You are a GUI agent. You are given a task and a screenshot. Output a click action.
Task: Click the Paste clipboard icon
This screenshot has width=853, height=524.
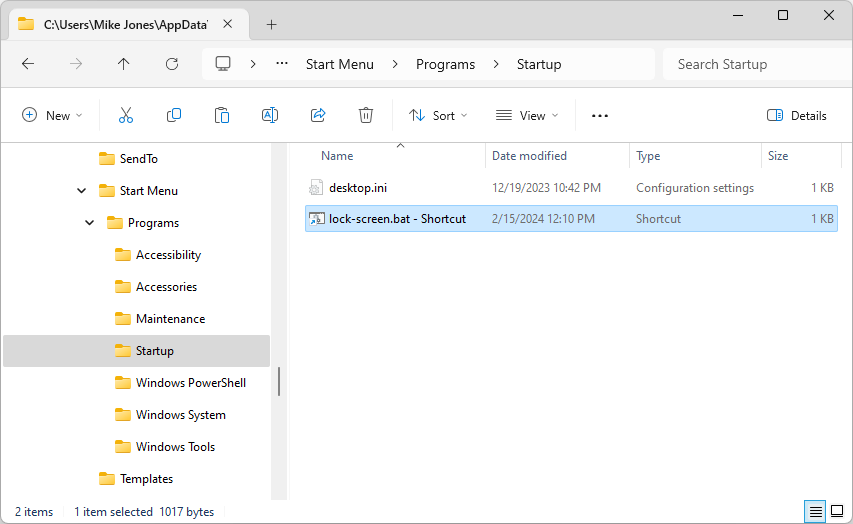(x=222, y=115)
